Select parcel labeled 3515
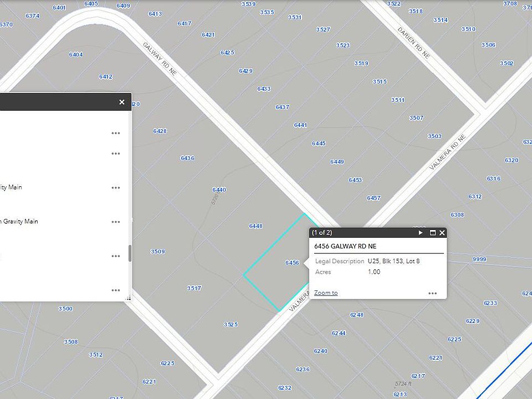 click(x=380, y=81)
